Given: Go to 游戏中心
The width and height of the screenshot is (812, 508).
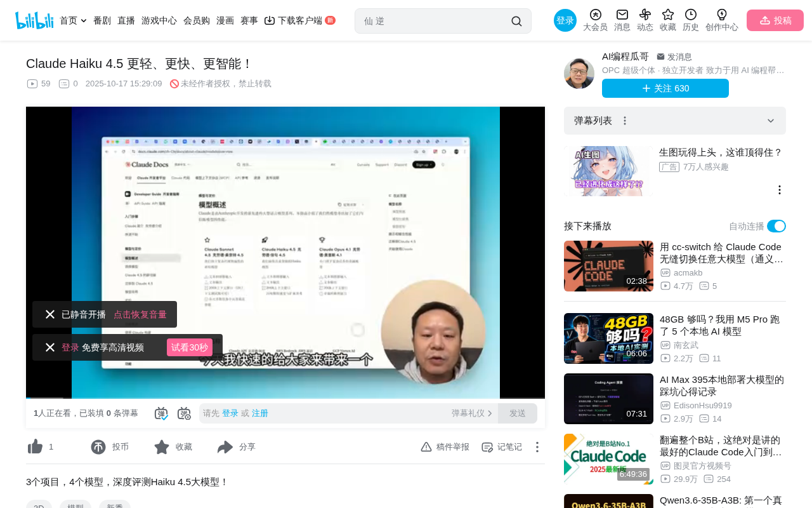Looking at the screenshot, I should (x=159, y=20).
